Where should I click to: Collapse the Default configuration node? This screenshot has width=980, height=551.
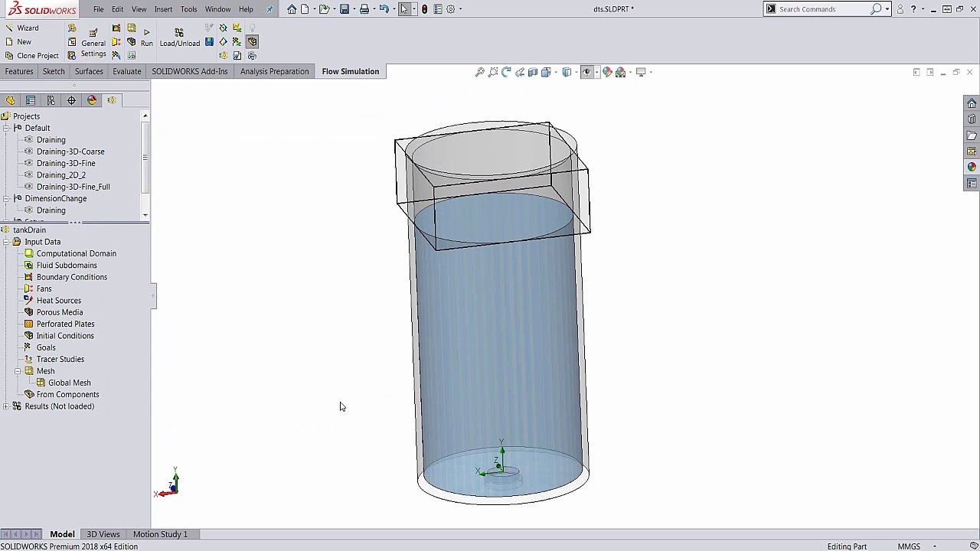6,128
